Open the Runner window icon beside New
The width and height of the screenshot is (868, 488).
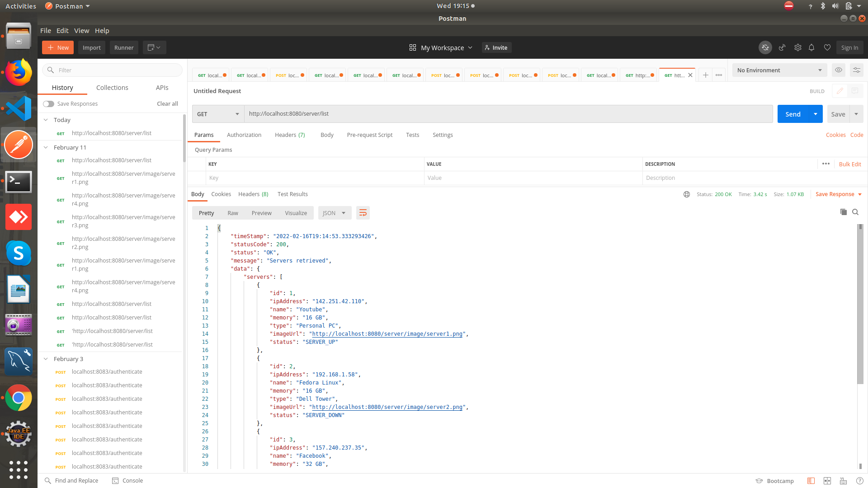124,47
